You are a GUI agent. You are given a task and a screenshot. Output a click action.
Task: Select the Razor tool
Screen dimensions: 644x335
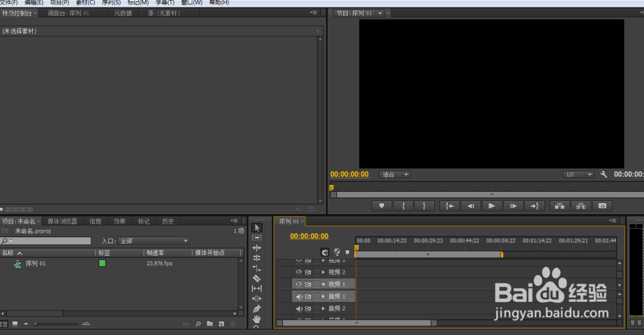click(257, 278)
